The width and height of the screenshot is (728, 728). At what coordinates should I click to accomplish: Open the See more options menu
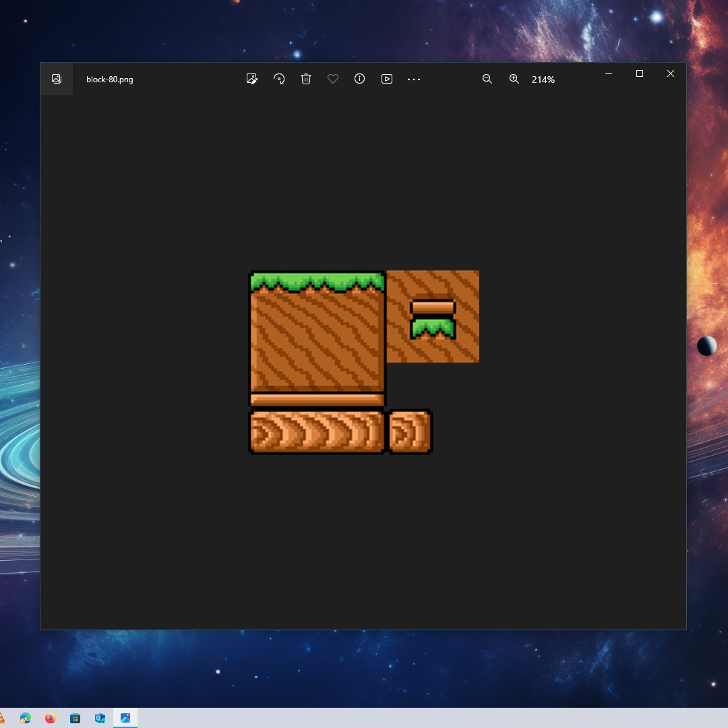click(x=413, y=79)
